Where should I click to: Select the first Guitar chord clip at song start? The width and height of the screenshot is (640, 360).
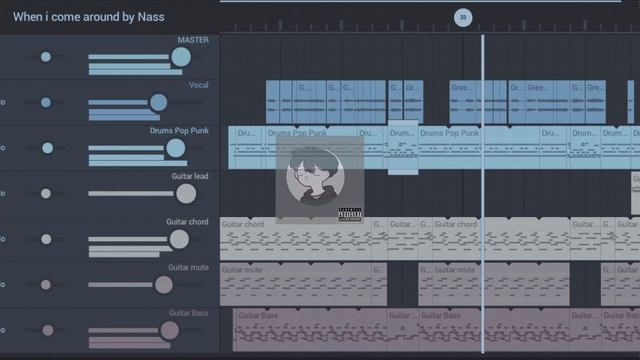point(296,239)
